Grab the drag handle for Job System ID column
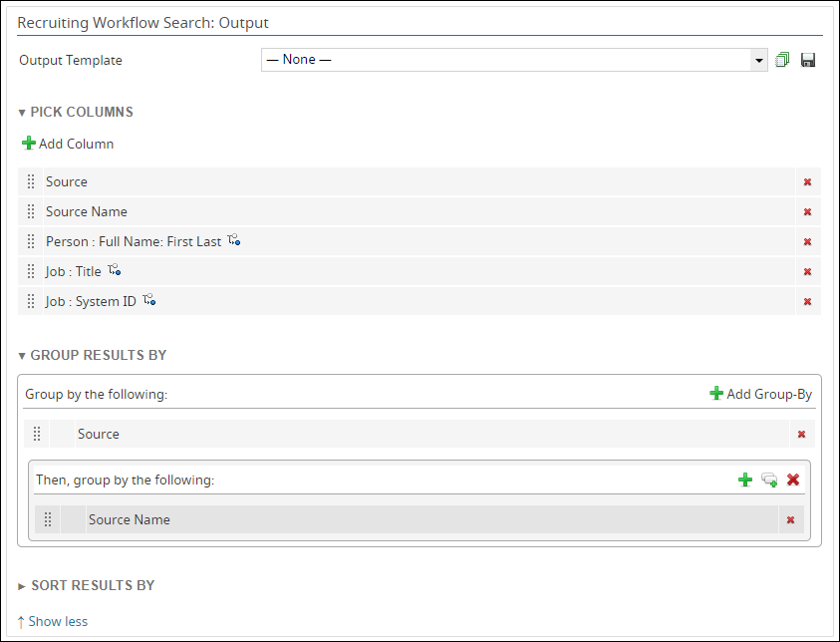This screenshot has width=840, height=642. click(x=31, y=301)
